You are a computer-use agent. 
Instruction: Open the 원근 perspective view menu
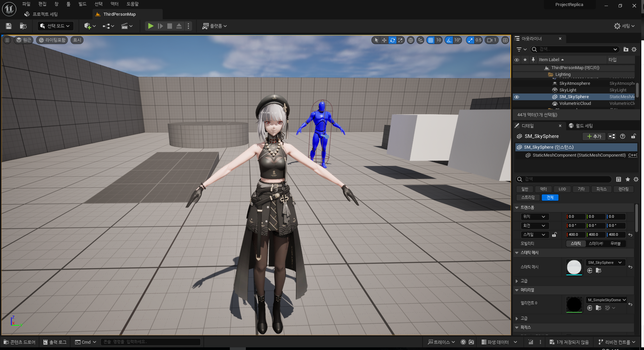[23, 40]
